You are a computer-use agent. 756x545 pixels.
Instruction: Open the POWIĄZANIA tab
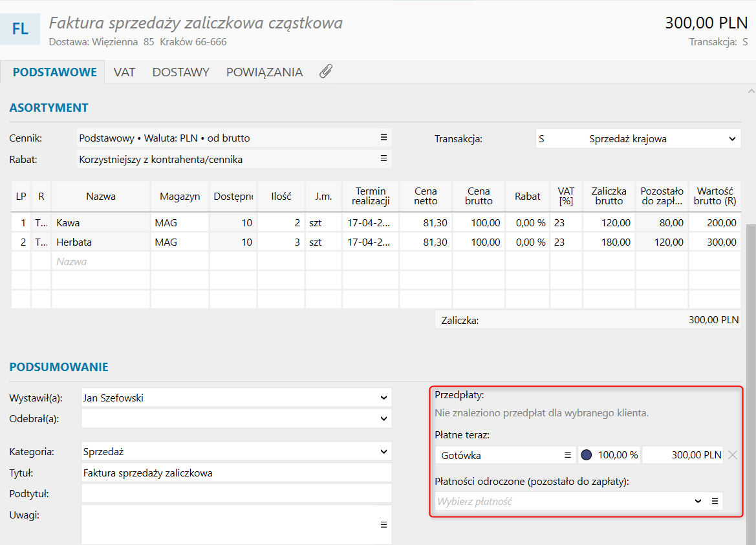[x=264, y=72]
